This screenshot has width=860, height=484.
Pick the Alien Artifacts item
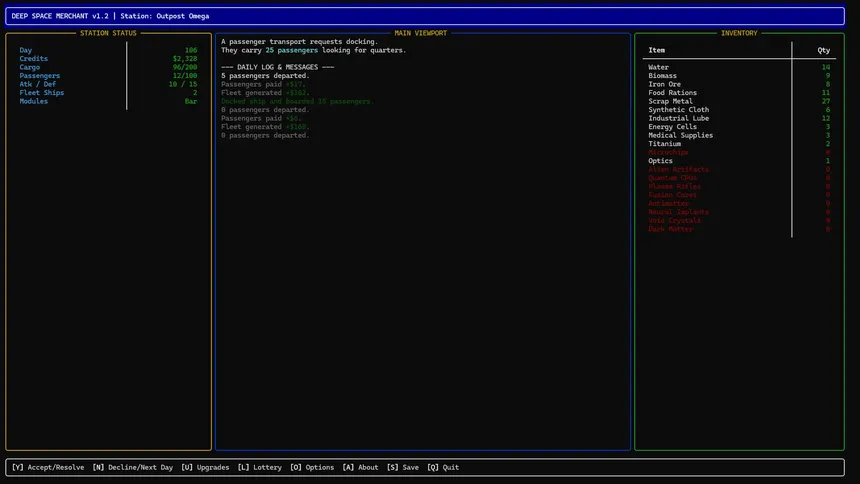point(678,169)
